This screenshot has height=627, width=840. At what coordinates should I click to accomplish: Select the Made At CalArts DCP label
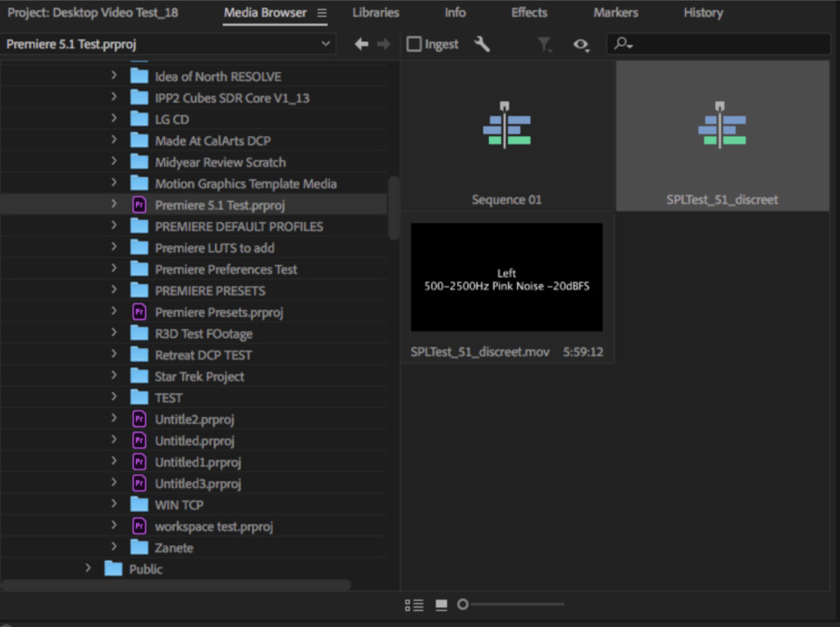(212, 141)
